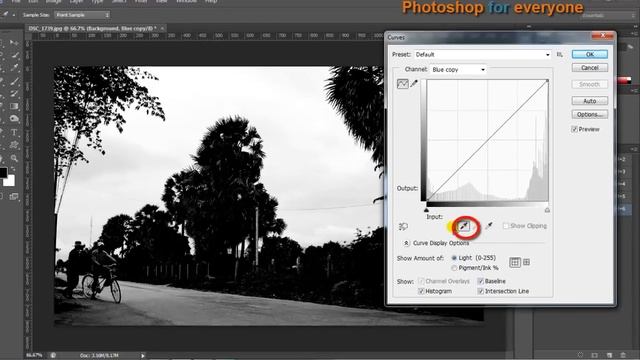This screenshot has width=640, height=360.
Task: Close the Curves dialog window
Action: click(602, 36)
